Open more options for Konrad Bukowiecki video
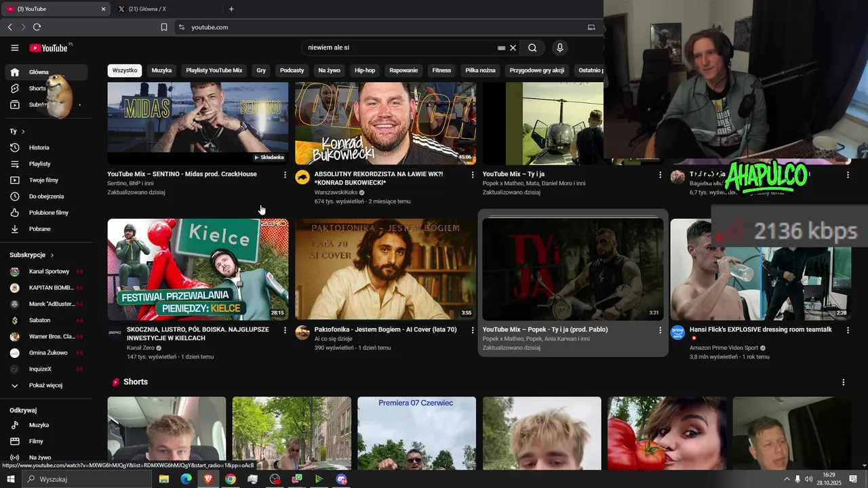Image resolution: width=868 pixels, height=488 pixels. click(473, 175)
